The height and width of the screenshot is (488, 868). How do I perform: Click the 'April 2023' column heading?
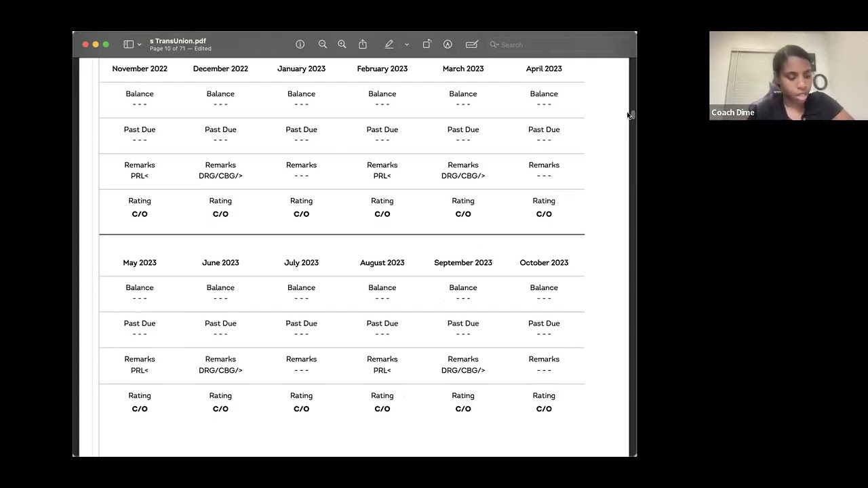tap(544, 68)
